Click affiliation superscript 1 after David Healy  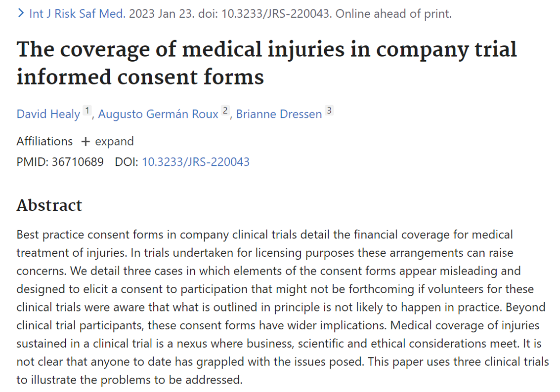click(87, 111)
